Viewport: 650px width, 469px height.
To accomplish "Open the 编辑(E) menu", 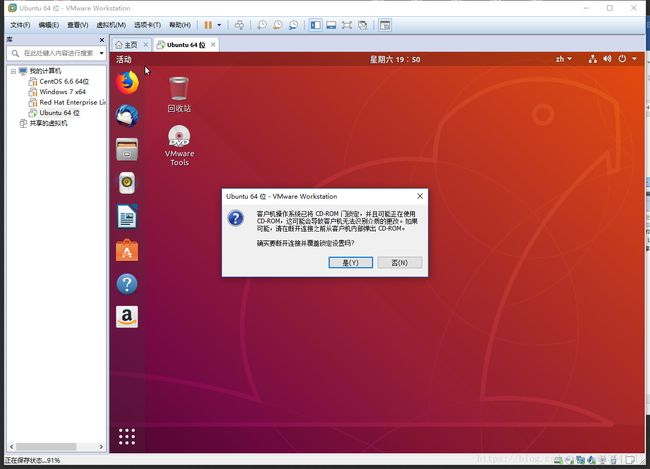I will click(x=49, y=25).
